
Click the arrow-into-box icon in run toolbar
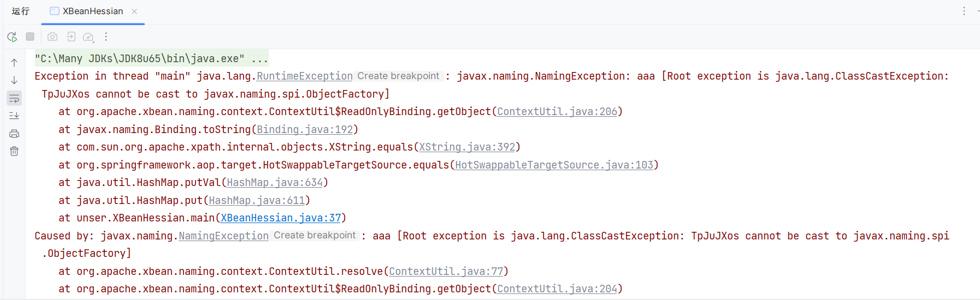[71, 37]
